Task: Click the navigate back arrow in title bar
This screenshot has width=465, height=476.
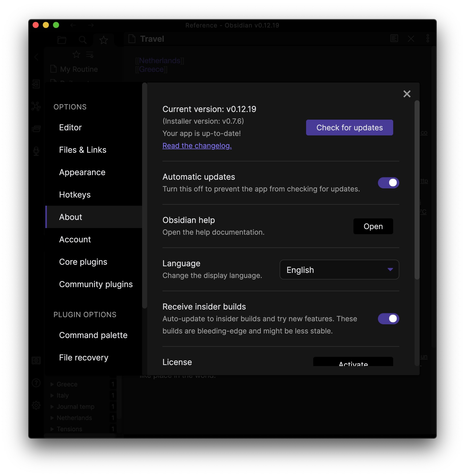Action: [x=73, y=25]
